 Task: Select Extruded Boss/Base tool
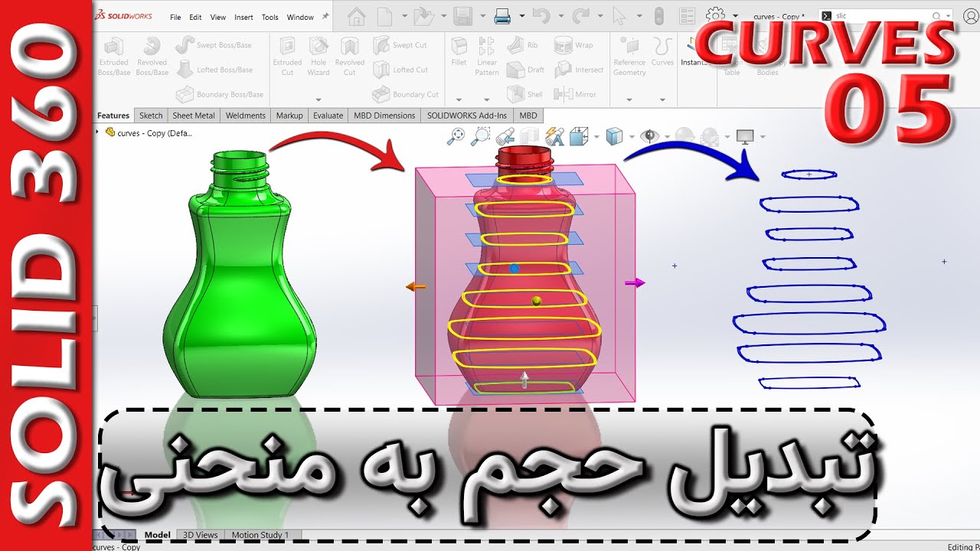pyautogui.click(x=114, y=57)
